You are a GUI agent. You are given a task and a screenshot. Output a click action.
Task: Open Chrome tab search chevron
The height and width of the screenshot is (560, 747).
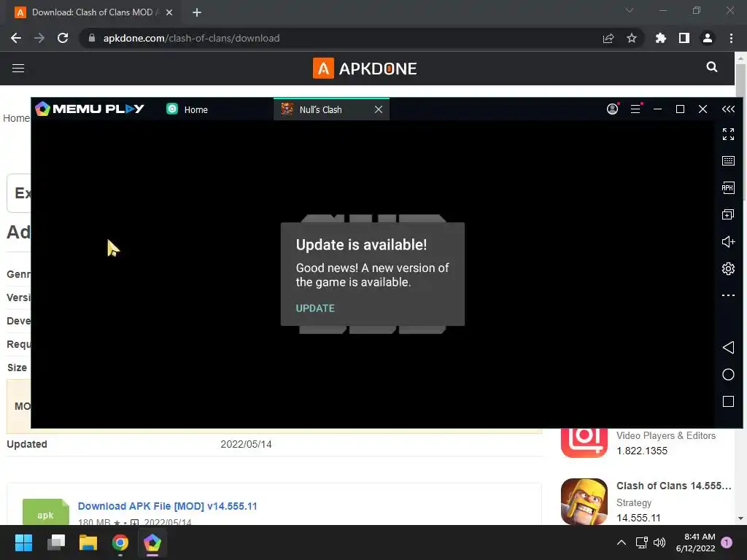(630, 10)
